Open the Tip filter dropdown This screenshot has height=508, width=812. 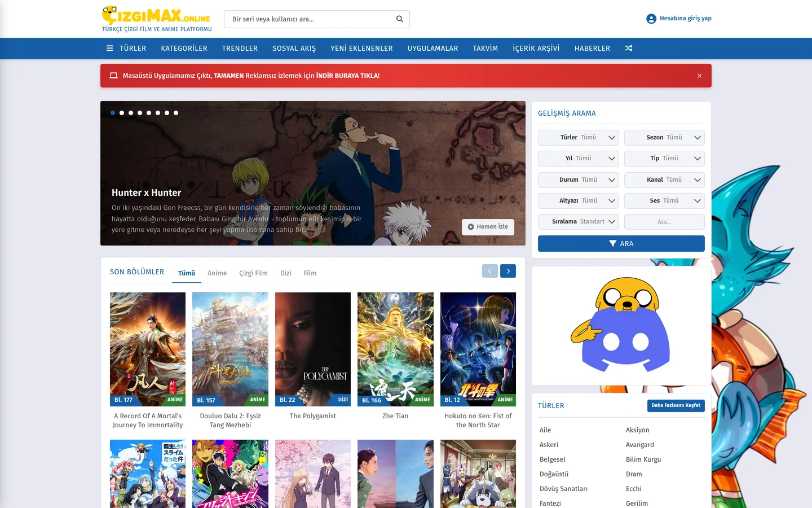click(664, 159)
